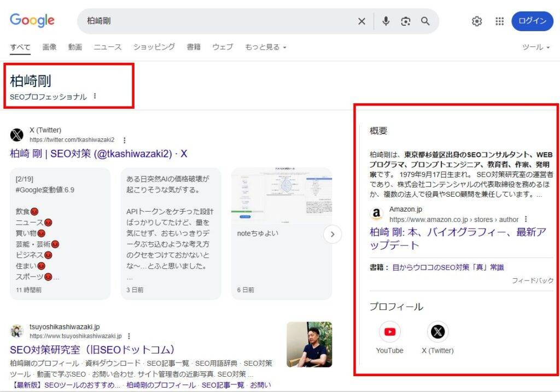Click the magnifying glass search icon
Viewport: 560px width, 392px height.
coord(425,21)
